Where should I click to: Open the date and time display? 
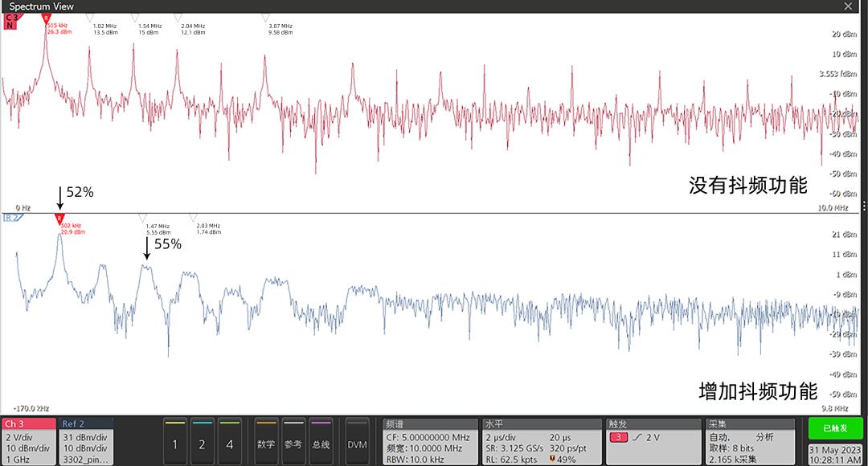pos(835,455)
